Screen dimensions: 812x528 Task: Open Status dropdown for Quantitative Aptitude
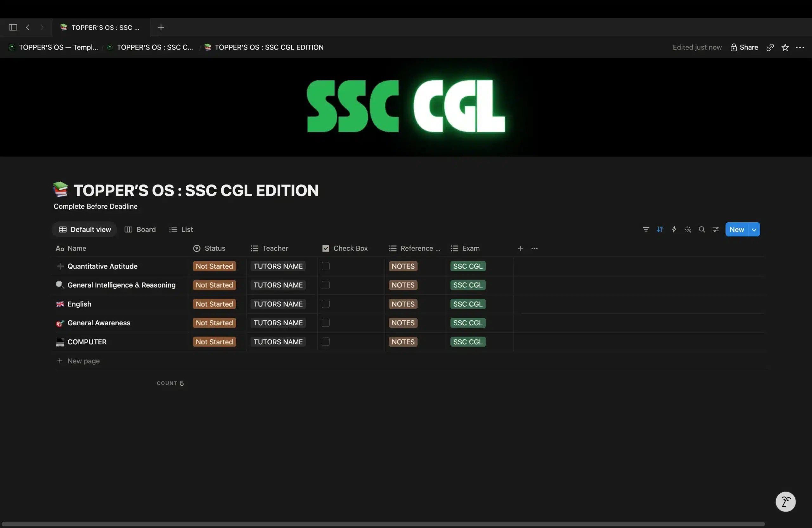(214, 266)
